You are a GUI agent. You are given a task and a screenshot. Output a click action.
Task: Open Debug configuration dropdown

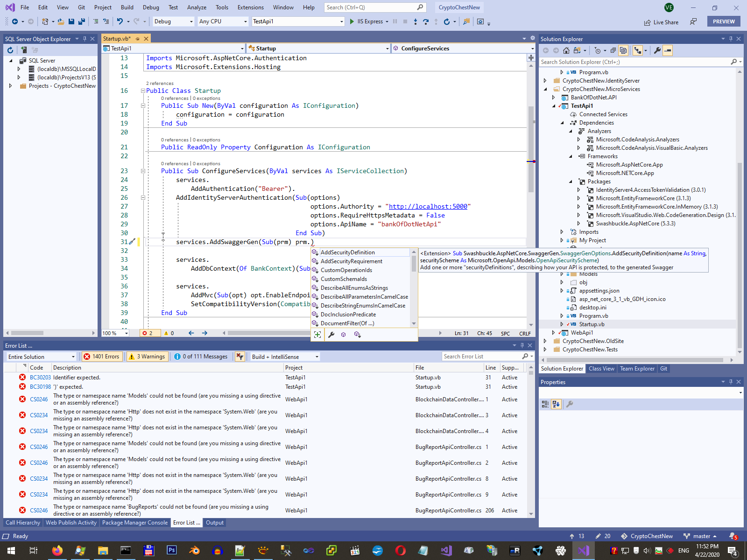[173, 21]
